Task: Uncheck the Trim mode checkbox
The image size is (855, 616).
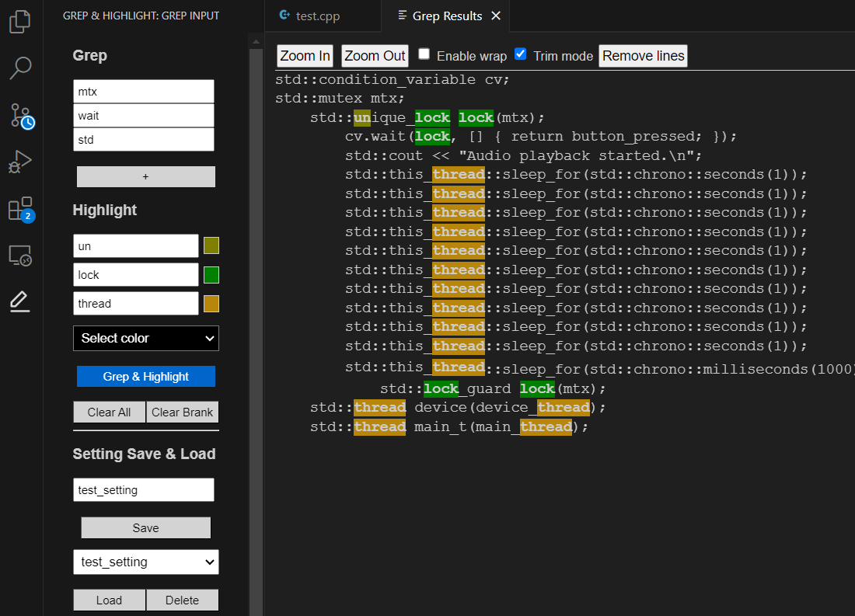Action: tap(520, 54)
